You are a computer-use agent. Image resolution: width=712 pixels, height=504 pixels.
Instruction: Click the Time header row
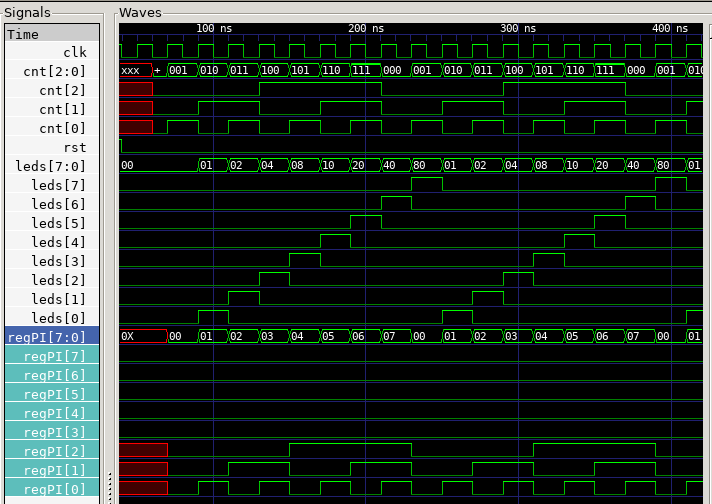click(x=52, y=34)
